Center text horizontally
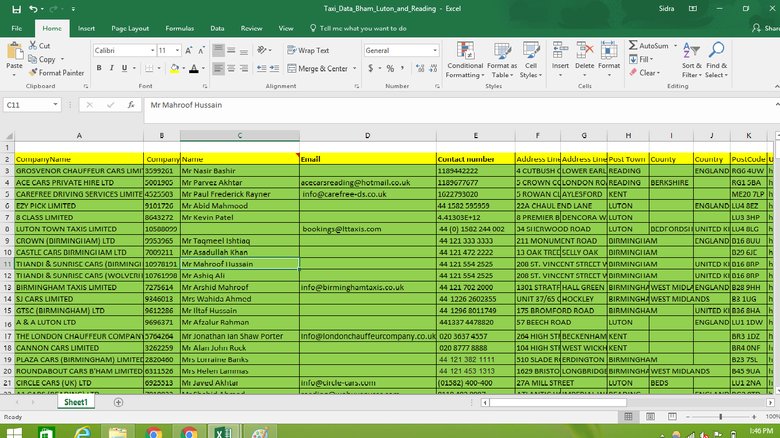The height and width of the screenshot is (438, 780). coord(231,68)
